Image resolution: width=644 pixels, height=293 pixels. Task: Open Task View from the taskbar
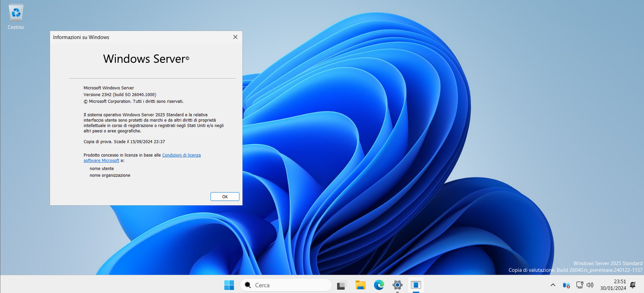[342, 285]
